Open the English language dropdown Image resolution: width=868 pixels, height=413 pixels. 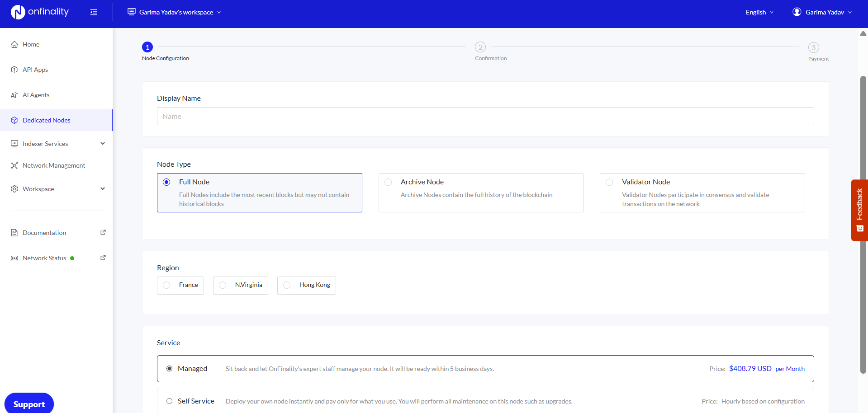tap(759, 12)
